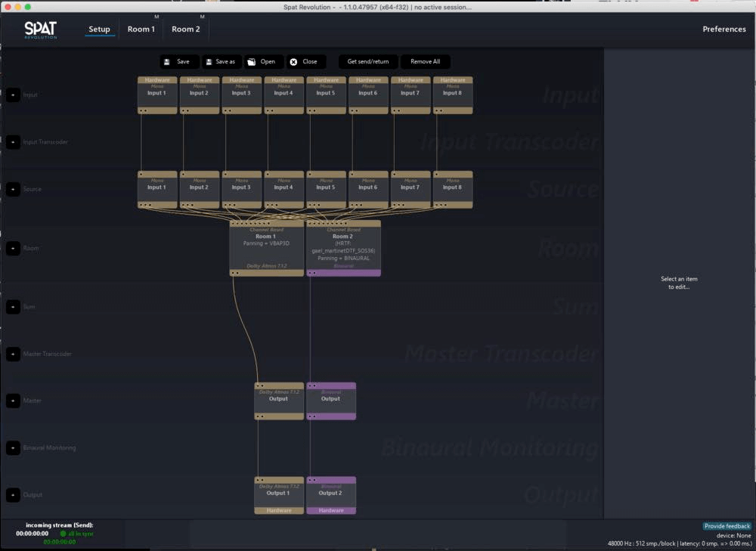Click the green all in sync indicator
The height and width of the screenshot is (551, 756).
[64, 534]
